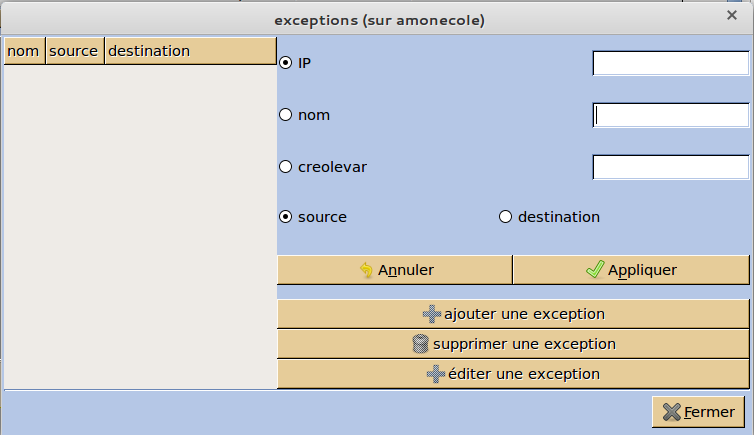Click the trash can icon for supprimer exception
Screen dimensions: 754x435
coord(420,344)
